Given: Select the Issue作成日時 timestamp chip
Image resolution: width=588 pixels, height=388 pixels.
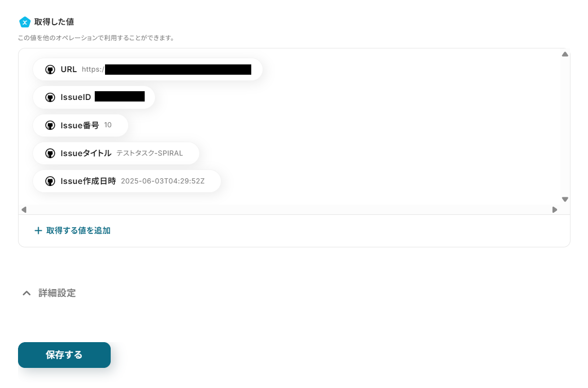Looking at the screenshot, I should tap(127, 181).
